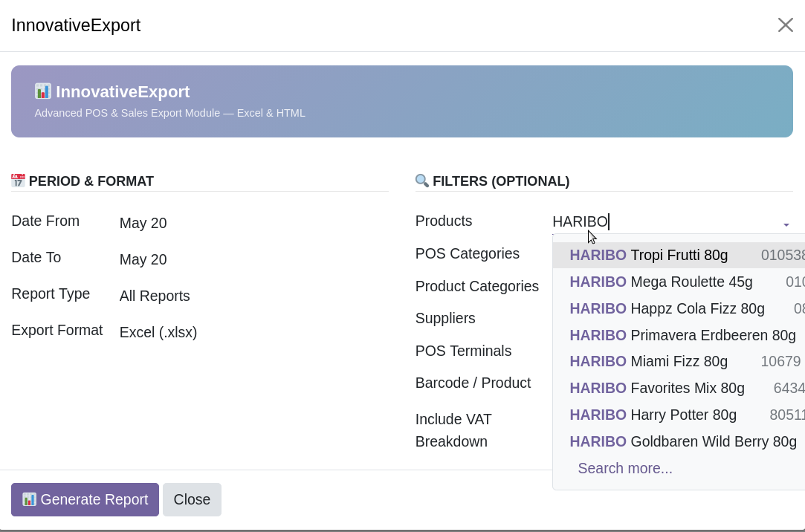Screen dimensions: 805x532
Task: Click the magnifier icon beside Filters (Optional)
Action: click(x=422, y=181)
